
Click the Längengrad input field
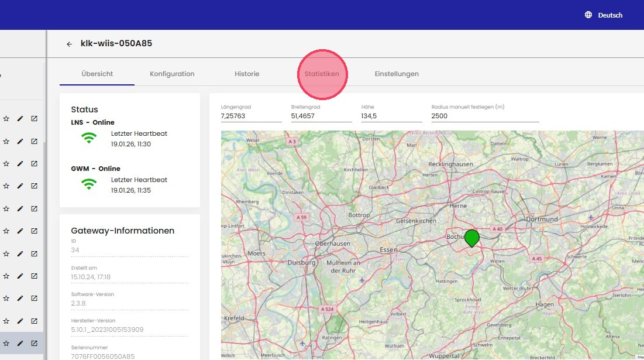[250, 116]
